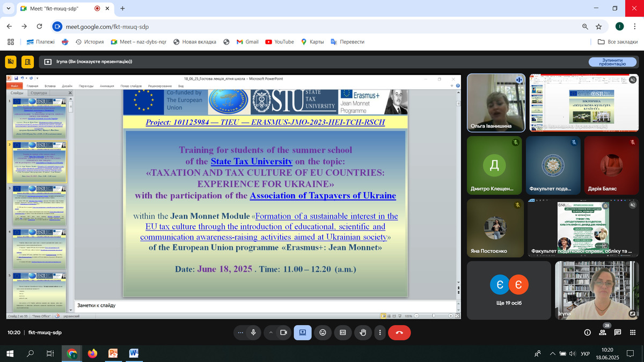This screenshot has width=644, height=362.
Task: Select Дарія Баляс participant tile
Action: coord(611,165)
